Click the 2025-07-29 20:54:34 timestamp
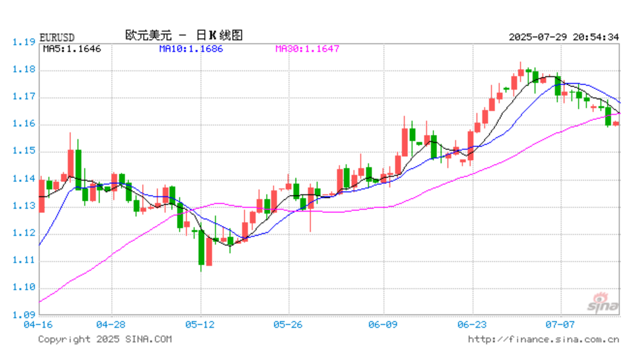 point(564,37)
